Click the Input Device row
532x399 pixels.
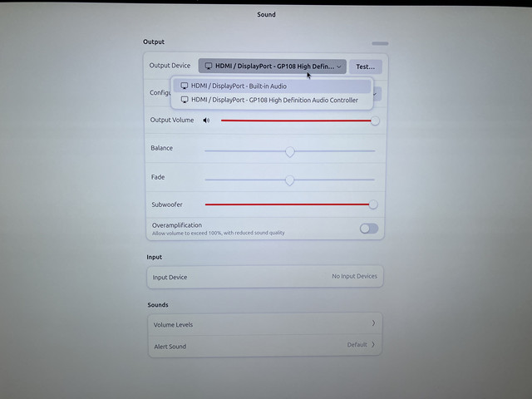click(265, 277)
